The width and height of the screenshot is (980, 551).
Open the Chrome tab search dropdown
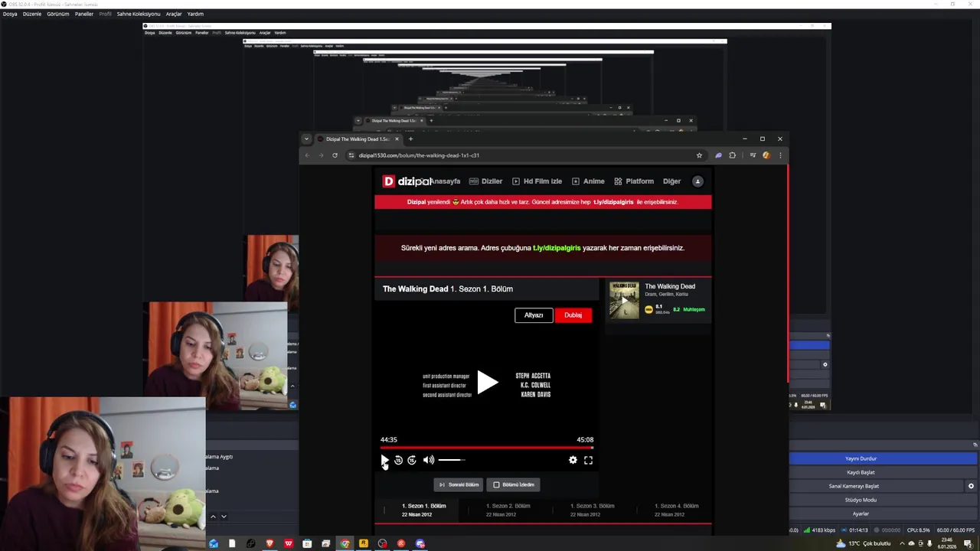307,139
